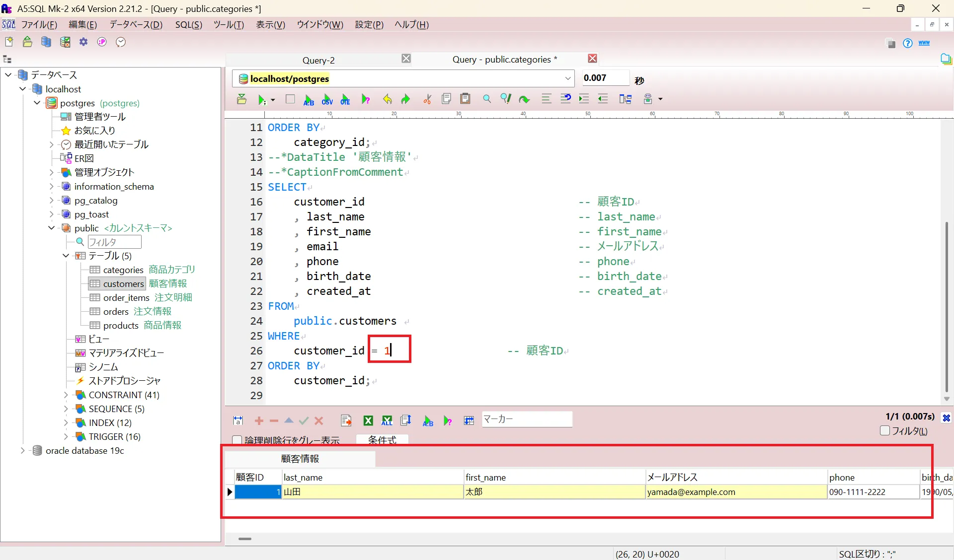
Task: Expand the oracle database 19c node
Action: pos(22,450)
